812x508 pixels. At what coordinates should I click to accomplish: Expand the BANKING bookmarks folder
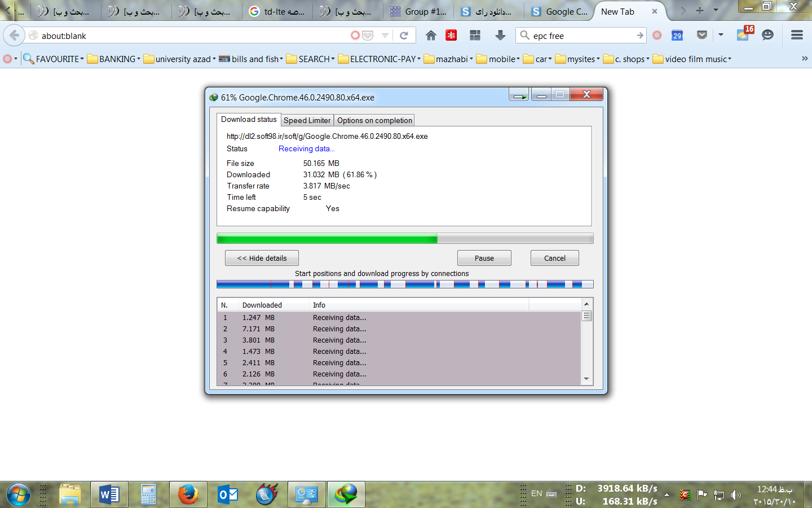pos(114,59)
